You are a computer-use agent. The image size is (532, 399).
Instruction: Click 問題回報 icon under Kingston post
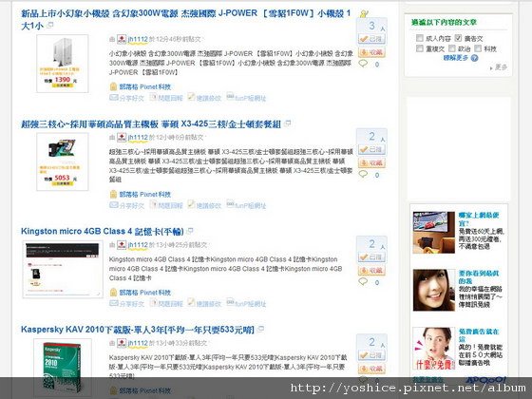(x=153, y=303)
